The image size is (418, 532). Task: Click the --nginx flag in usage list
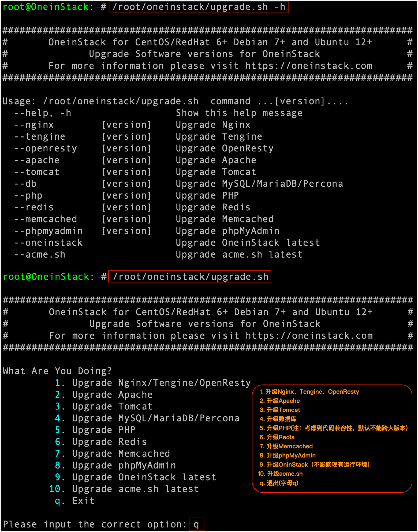(x=34, y=125)
